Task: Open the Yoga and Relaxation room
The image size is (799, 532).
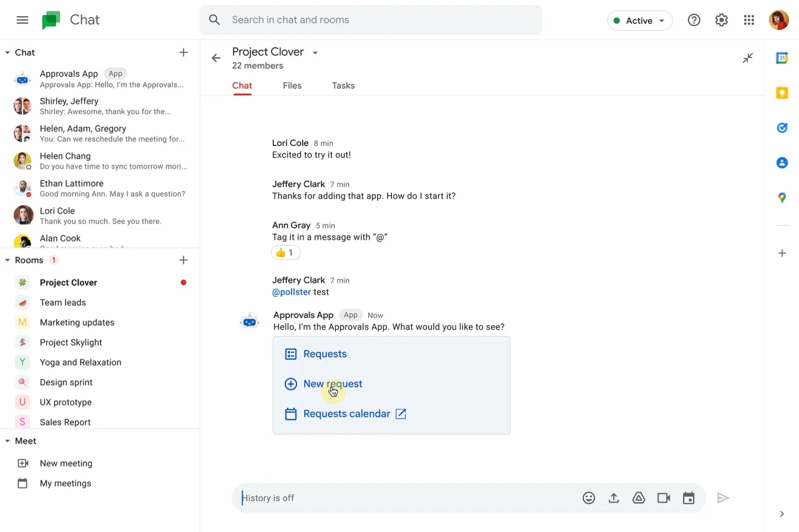Action: pyautogui.click(x=100, y=362)
